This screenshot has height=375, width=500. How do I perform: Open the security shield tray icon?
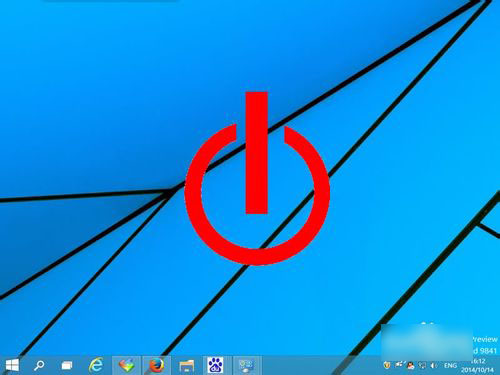(x=387, y=365)
